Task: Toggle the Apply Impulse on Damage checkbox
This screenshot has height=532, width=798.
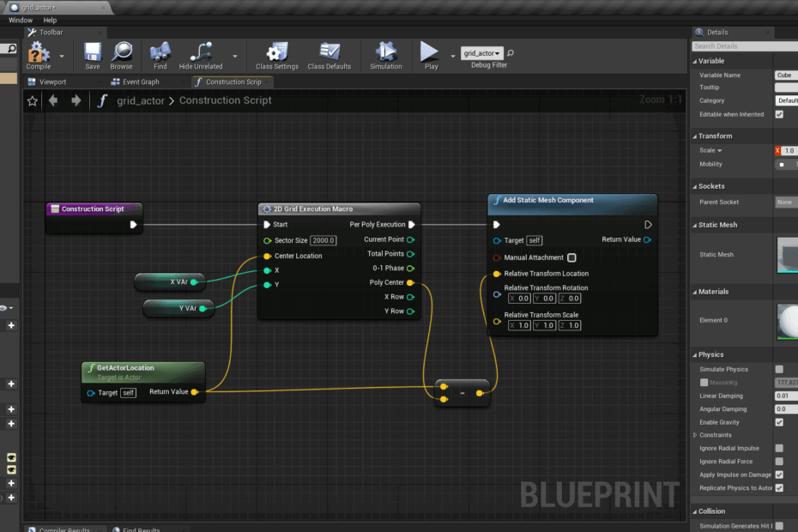Action: point(779,475)
